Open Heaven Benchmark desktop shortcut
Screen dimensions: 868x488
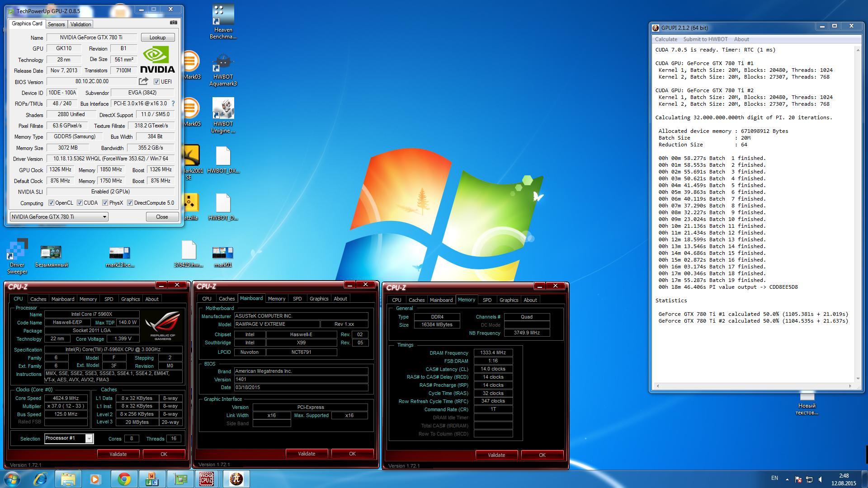223,22
